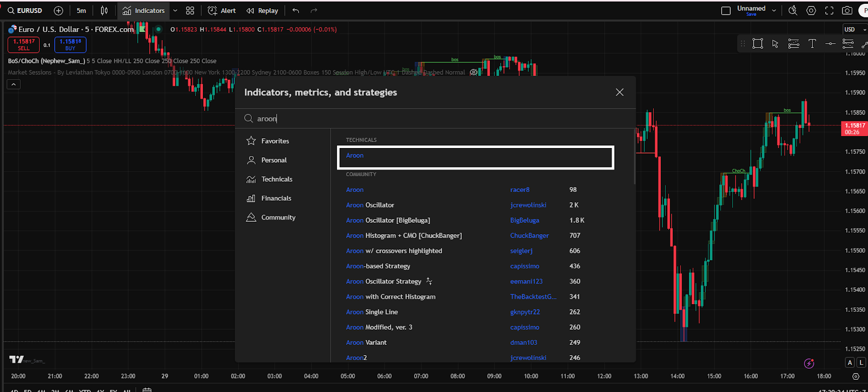Image resolution: width=868 pixels, height=392 pixels.
Task: Add the Aroon indicator under Technicals
Action: coord(475,157)
